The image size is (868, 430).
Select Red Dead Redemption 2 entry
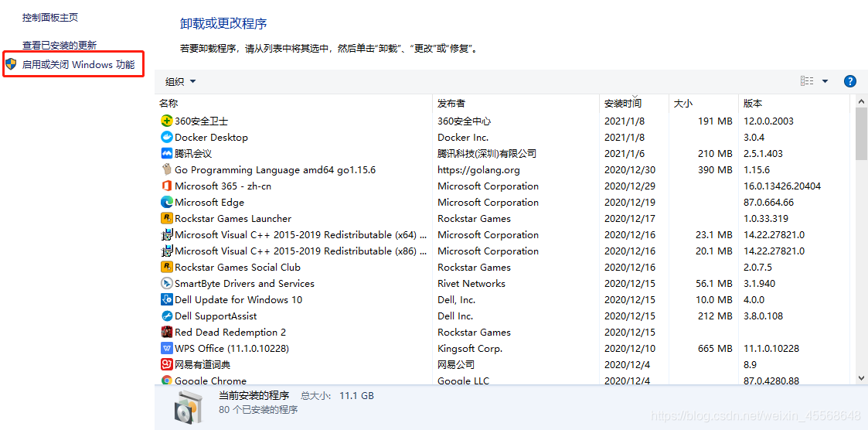point(230,332)
